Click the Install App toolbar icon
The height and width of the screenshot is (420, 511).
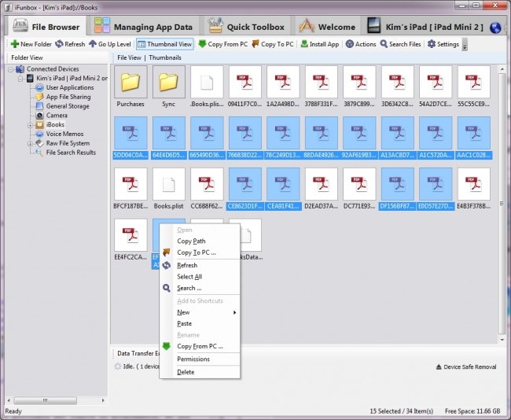click(x=304, y=44)
